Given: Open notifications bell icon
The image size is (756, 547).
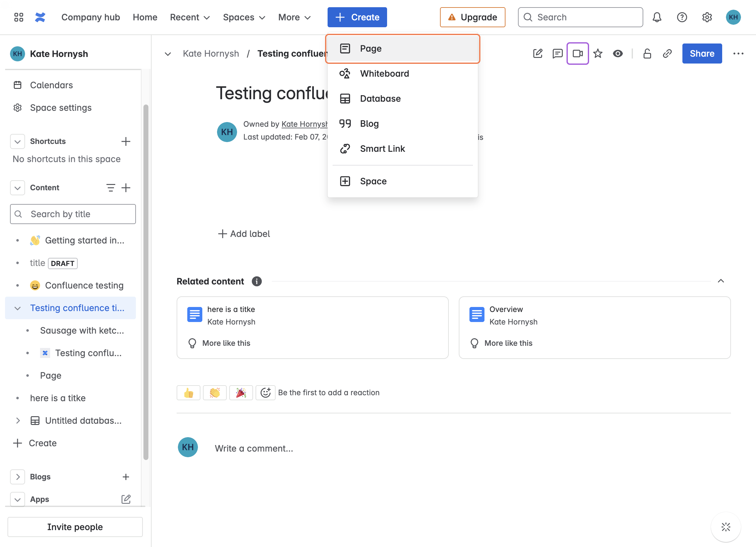Looking at the screenshot, I should click(657, 17).
